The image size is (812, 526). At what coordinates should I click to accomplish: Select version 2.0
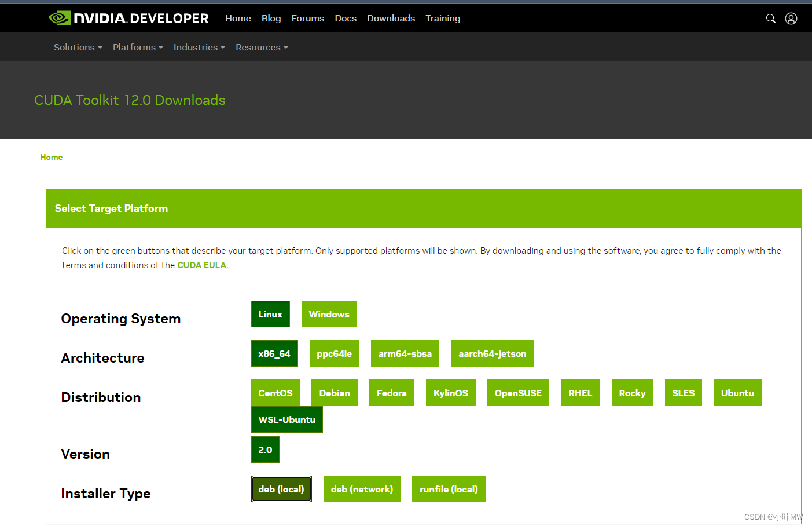point(265,450)
